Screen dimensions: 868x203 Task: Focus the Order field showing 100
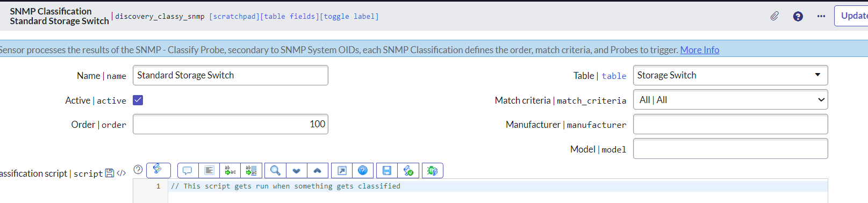click(x=231, y=124)
